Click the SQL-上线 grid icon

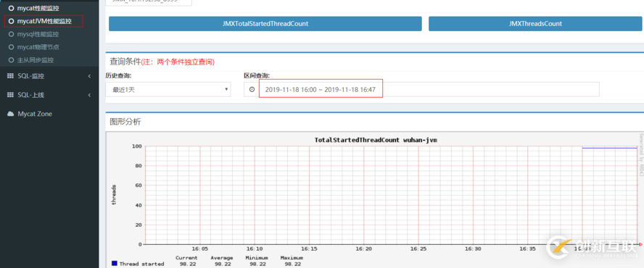[x=11, y=95]
